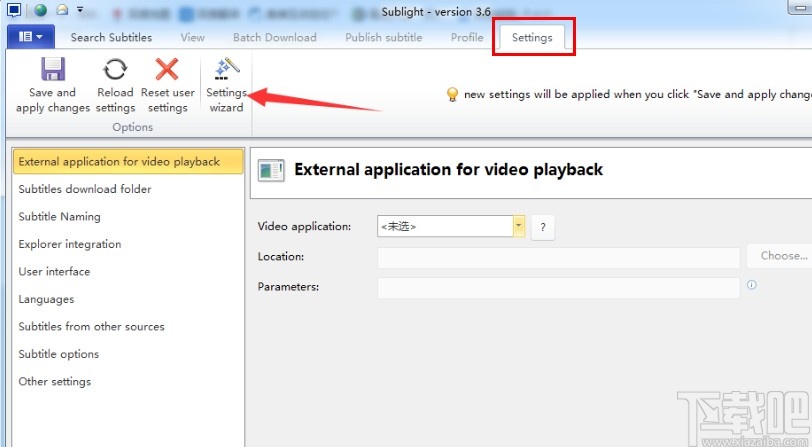The image size is (812, 447).
Task: Click the Sublight app icon in title bar
Action: click(14, 10)
